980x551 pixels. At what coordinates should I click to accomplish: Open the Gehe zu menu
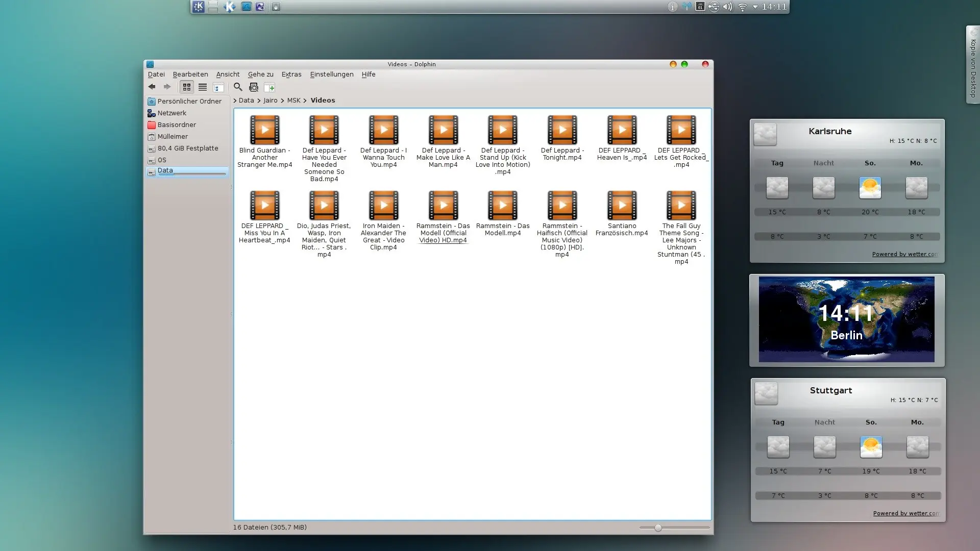(x=261, y=74)
